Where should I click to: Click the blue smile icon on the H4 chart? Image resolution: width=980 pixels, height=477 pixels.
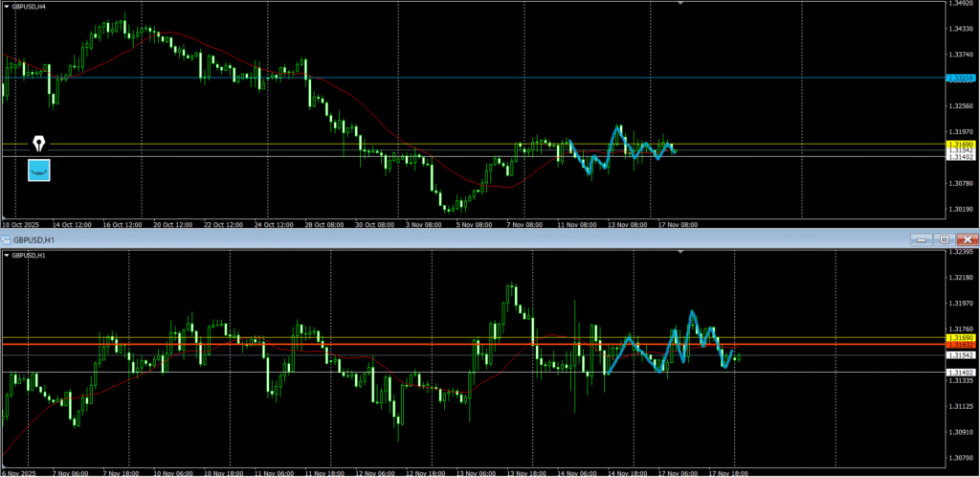click(39, 170)
